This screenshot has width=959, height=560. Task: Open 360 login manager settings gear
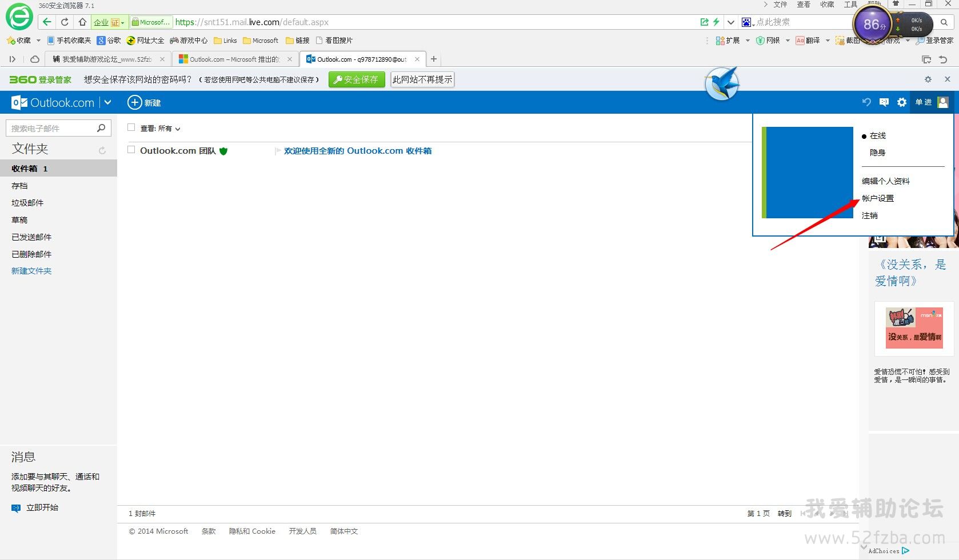(x=928, y=79)
